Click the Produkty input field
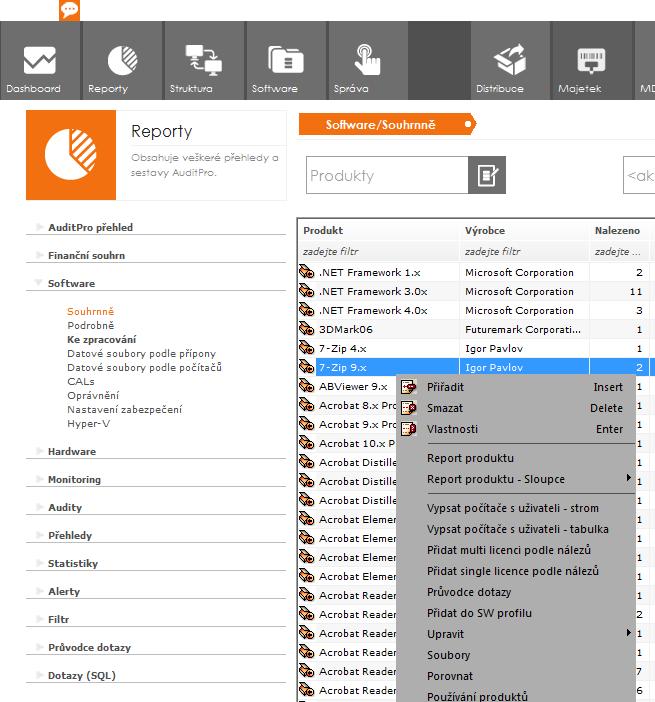 (387, 175)
